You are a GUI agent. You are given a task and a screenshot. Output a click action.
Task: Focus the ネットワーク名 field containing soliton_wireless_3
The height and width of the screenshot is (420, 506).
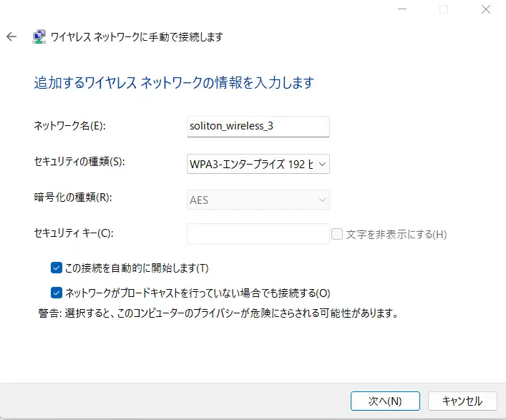tap(258, 127)
